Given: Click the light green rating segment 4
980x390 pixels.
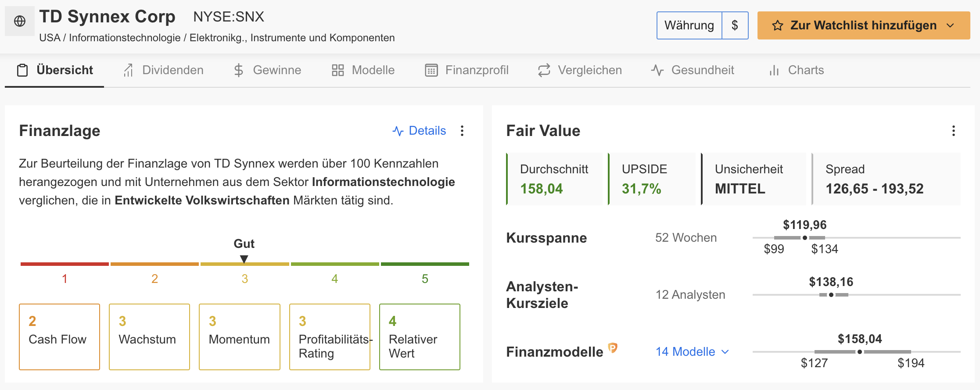Looking at the screenshot, I should tap(335, 264).
